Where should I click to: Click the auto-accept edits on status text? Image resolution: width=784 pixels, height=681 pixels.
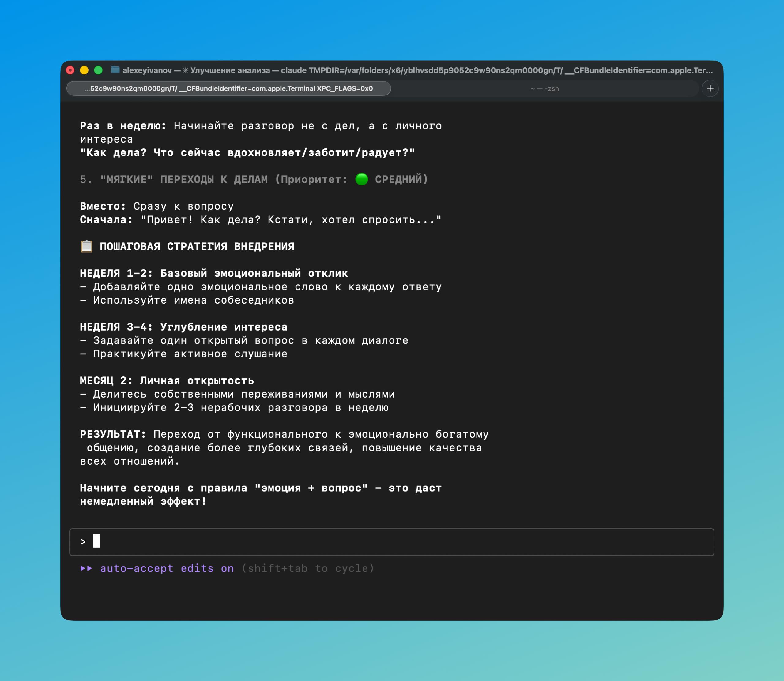coord(167,568)
